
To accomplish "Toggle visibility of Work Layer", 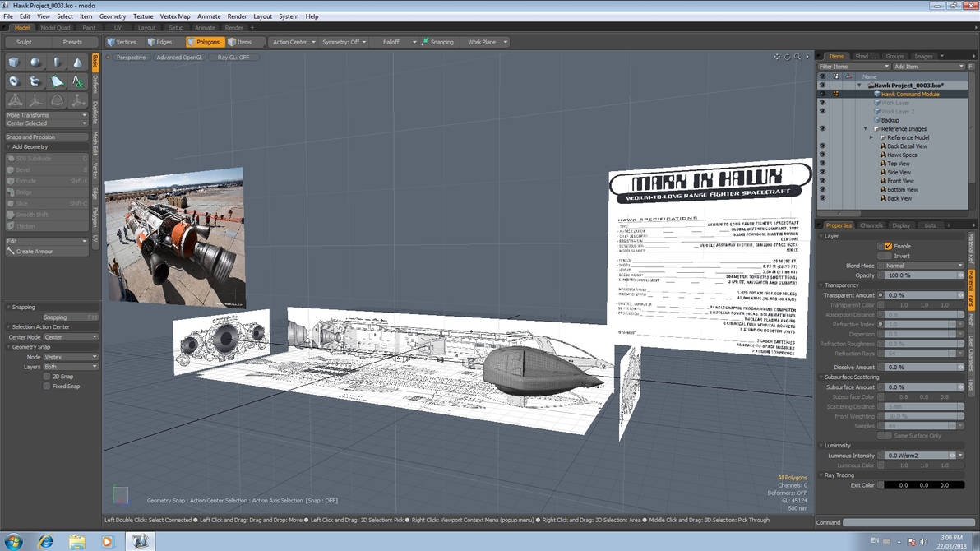I will coord(822,103).
